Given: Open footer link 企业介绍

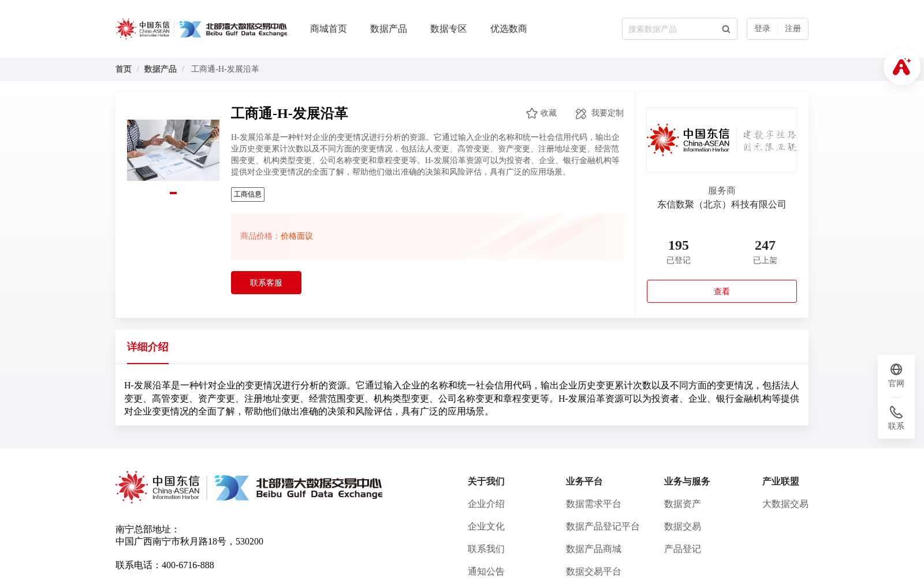Looking at the screenshot, I should point(486,504).
